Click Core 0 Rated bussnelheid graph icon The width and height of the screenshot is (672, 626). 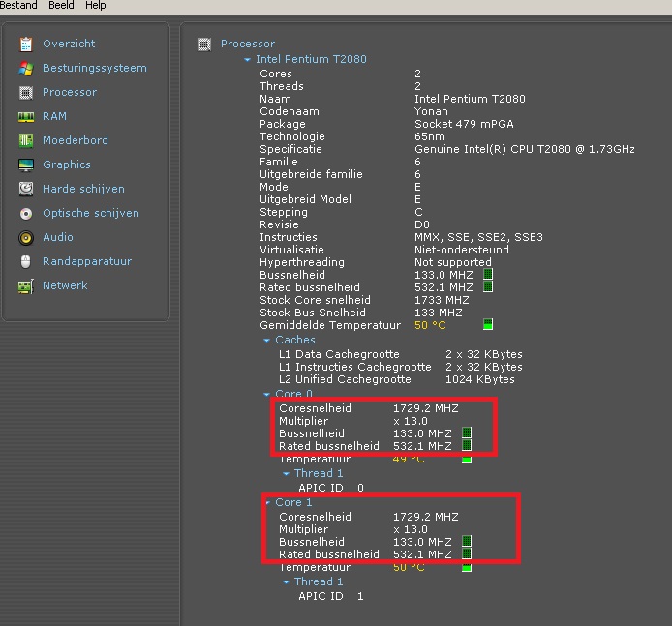pos(467,445)
